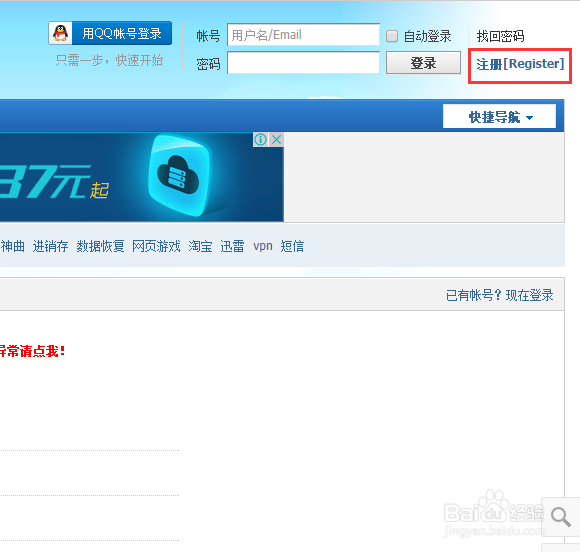Open the 迅雷 link

[232, 246]
